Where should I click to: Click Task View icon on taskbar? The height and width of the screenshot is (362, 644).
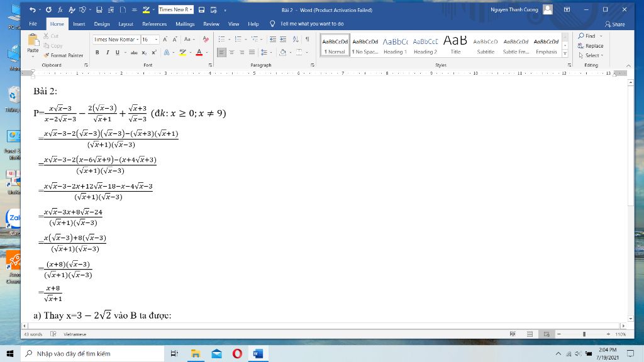174,353
